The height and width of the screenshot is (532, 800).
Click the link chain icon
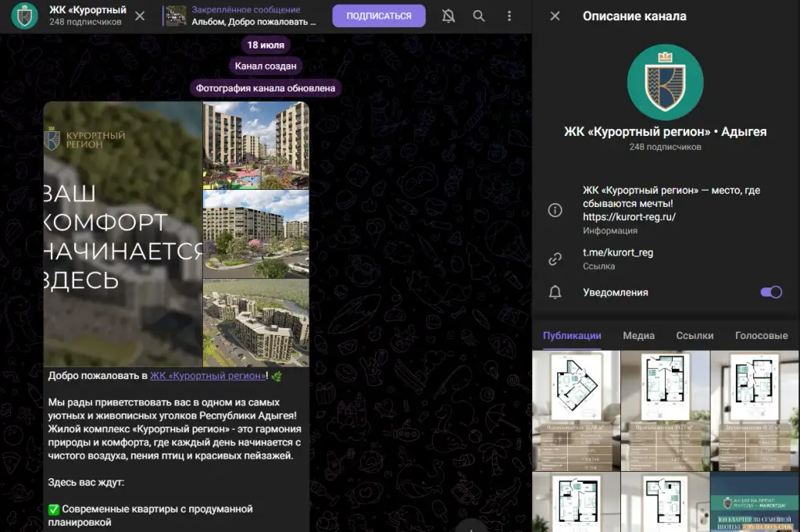[555, 259]
